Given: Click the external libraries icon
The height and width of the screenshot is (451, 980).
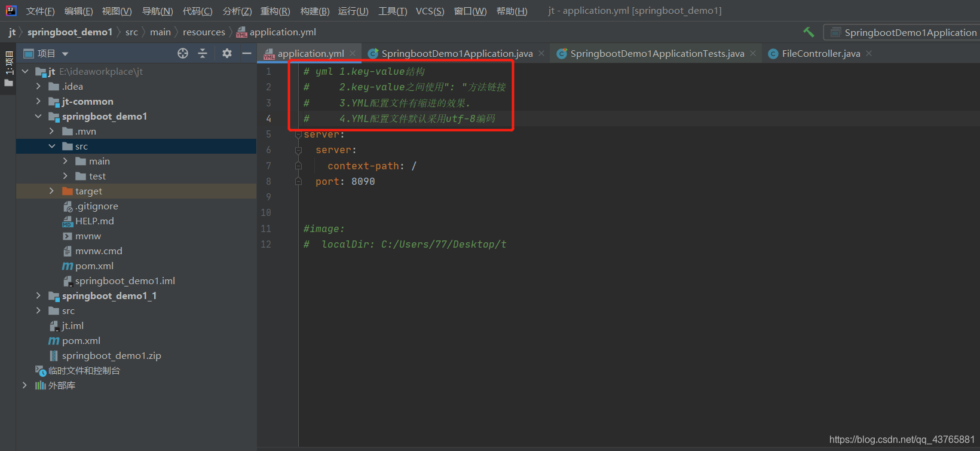Looking at the screenshot, I should click(41, 386).
